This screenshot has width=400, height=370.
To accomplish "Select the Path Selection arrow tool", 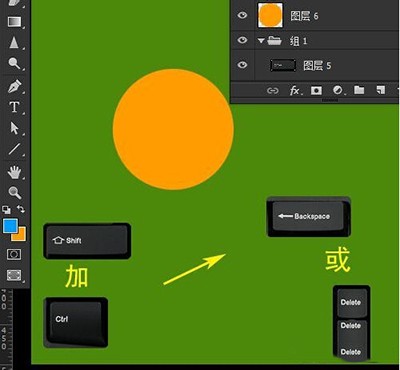I will click(x=14, y=128).
